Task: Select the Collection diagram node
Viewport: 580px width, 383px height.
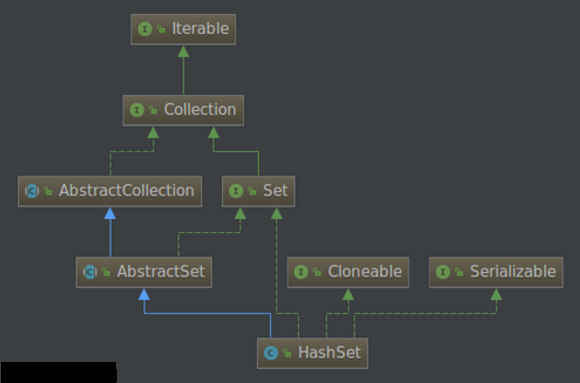Action: pyautogui.click(x=183, y=110)
